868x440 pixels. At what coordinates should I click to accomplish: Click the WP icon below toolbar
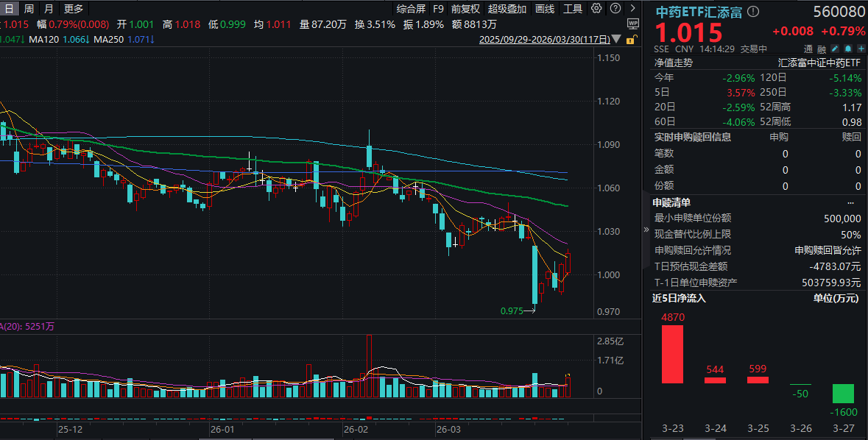632,24
